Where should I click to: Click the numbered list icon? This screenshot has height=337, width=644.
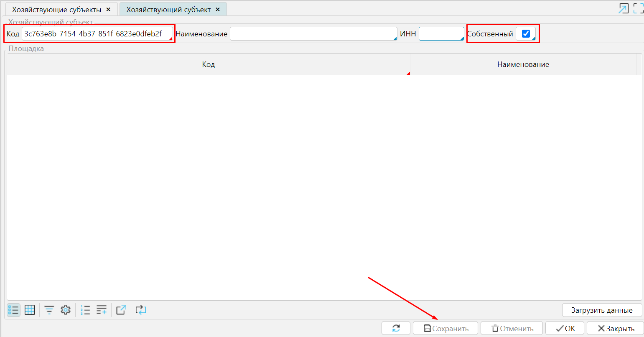[x=85, y=310]
